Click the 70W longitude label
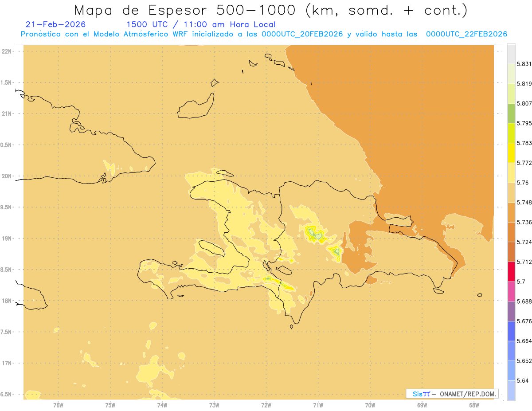 (370, 405)
